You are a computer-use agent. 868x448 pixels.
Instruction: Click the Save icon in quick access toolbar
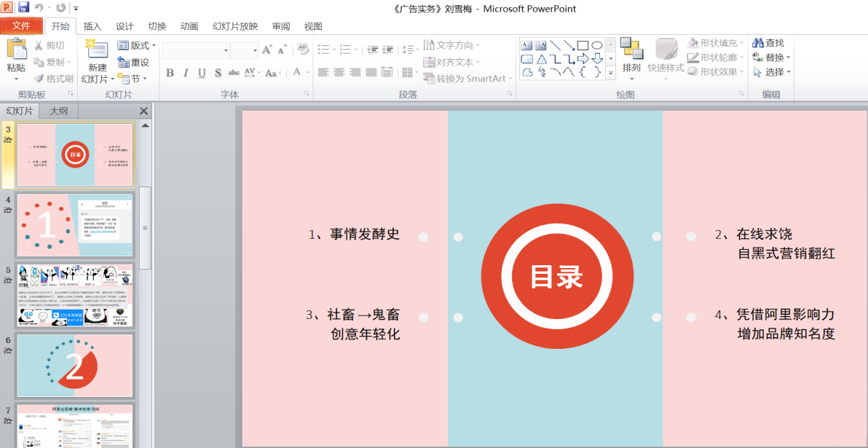pyautogui.click(x=23, y=8)
